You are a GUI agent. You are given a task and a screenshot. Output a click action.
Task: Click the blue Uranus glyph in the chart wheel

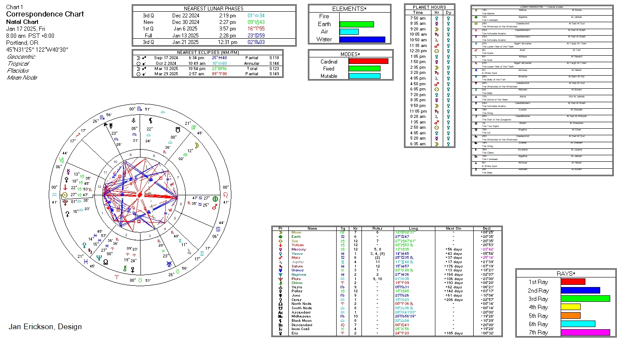click(169, 264)
